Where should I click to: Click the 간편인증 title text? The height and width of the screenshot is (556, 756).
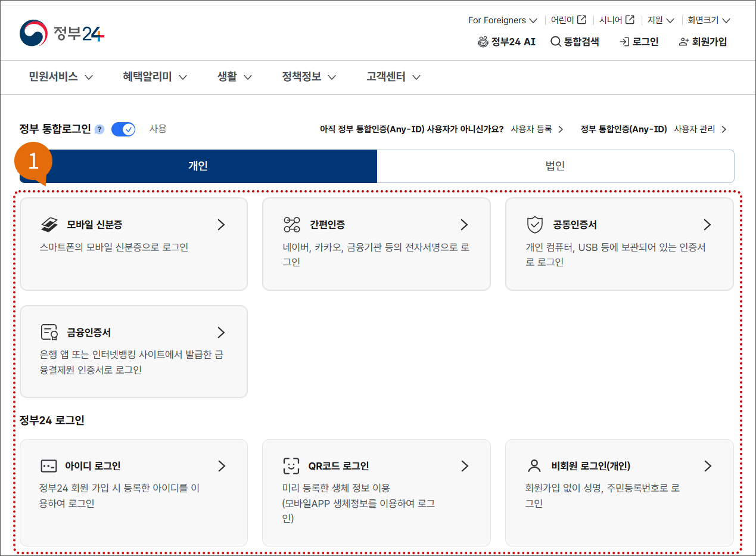[327, 225]
